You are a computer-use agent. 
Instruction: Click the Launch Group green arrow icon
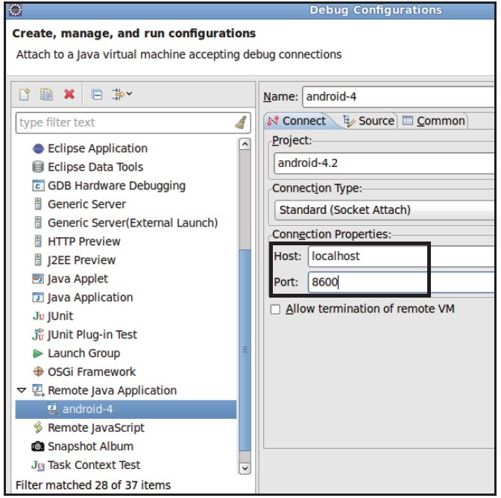click(38, 353)
